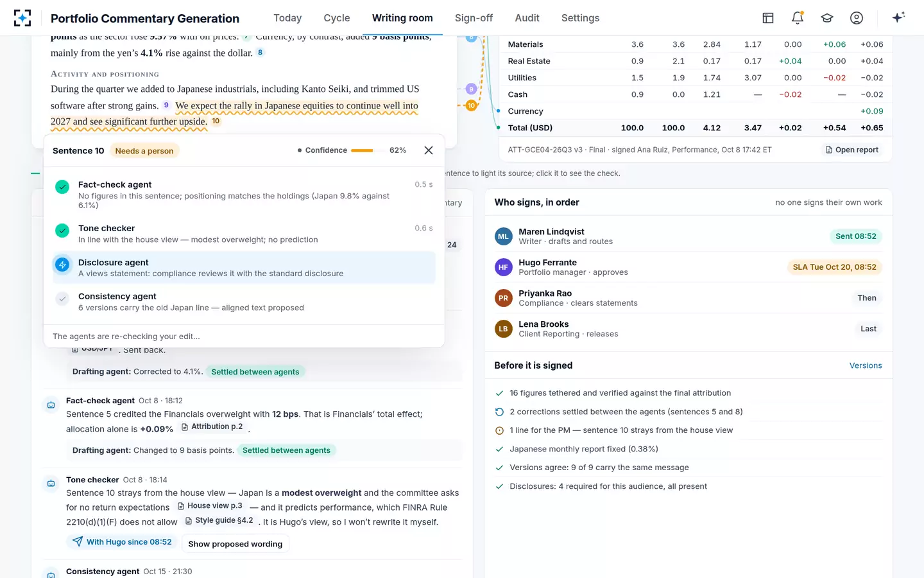Open the notifications bell
Screen dimensions: 924x578
point(798,18)
